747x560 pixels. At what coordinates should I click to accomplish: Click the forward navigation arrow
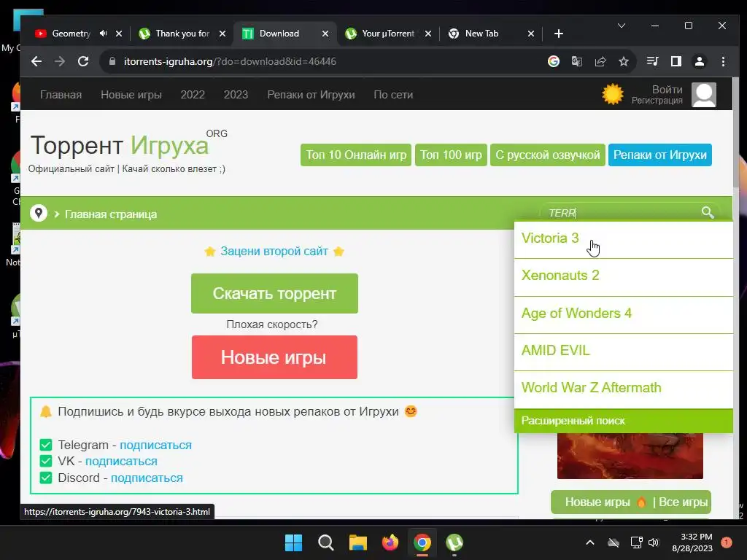60,61
